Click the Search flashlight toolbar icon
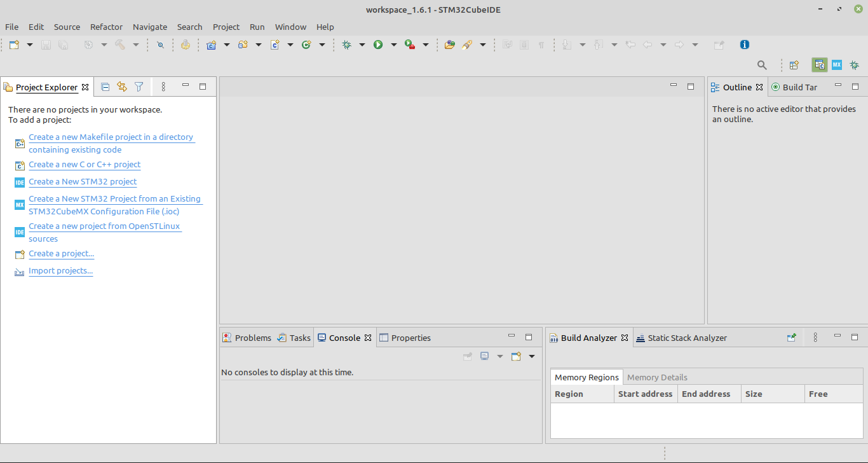 [467, 45]
